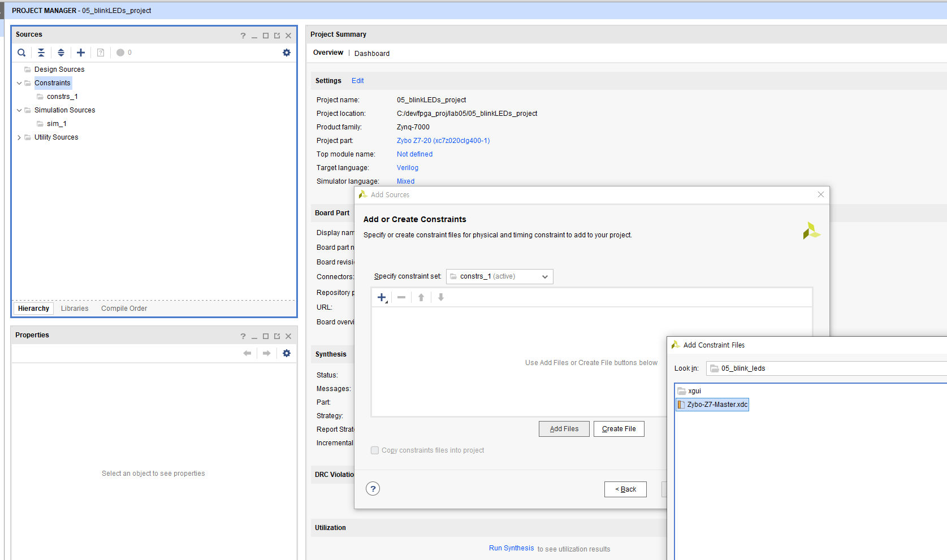Select the Hierarchy tab
947x560 pixels.
33,309
